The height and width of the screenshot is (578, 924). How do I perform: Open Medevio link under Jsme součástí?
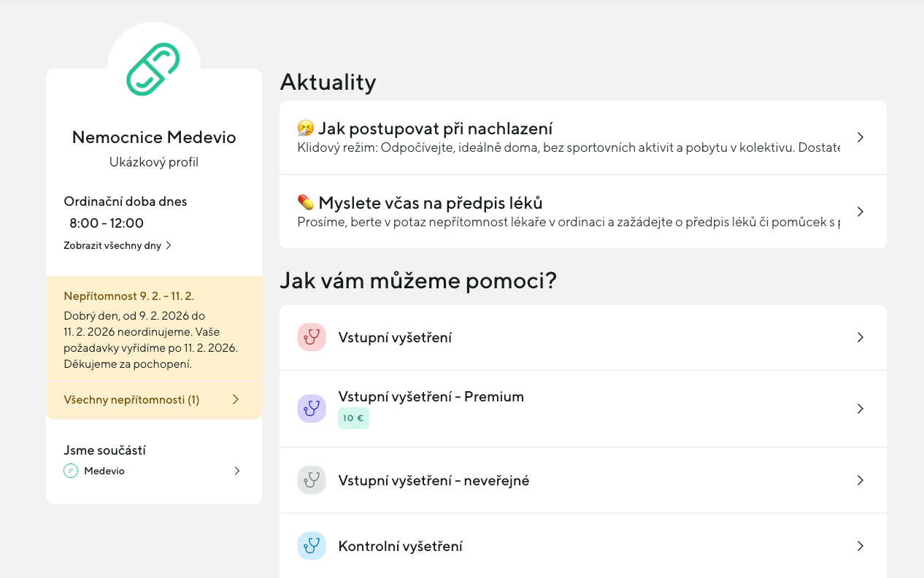pos(104,471)
